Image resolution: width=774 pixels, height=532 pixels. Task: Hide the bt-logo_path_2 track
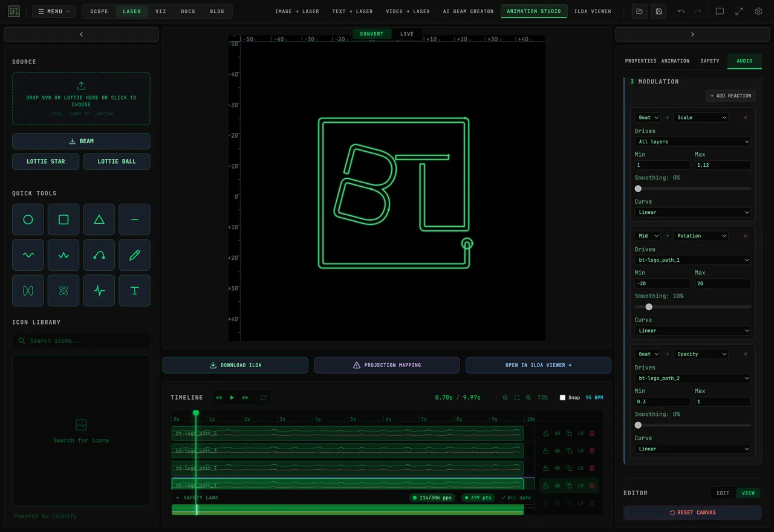coord(558,468)
